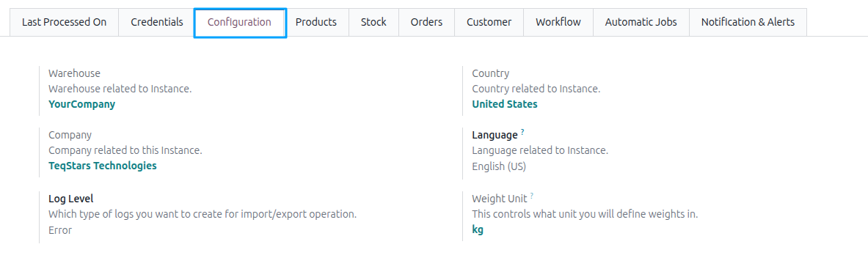Click the Warehouse field label
This screenshot has width=868, height=269.
click(x=74, y=73)
